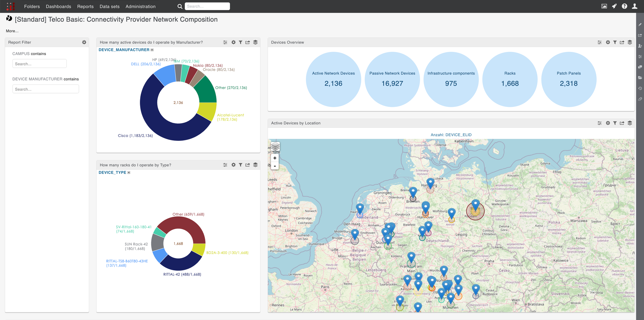Click the help question mark icon
Screen dimensions: 644x320
tap(624, 6)
